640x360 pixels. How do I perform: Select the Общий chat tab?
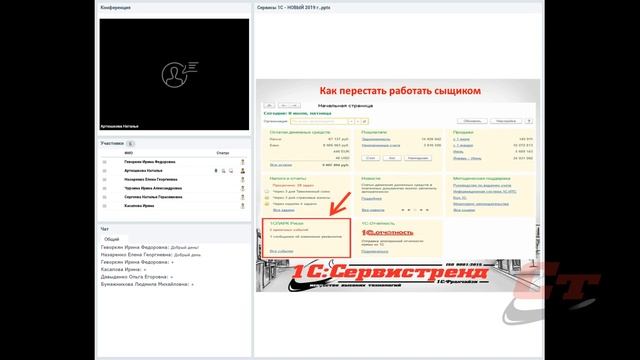point(111,239)
